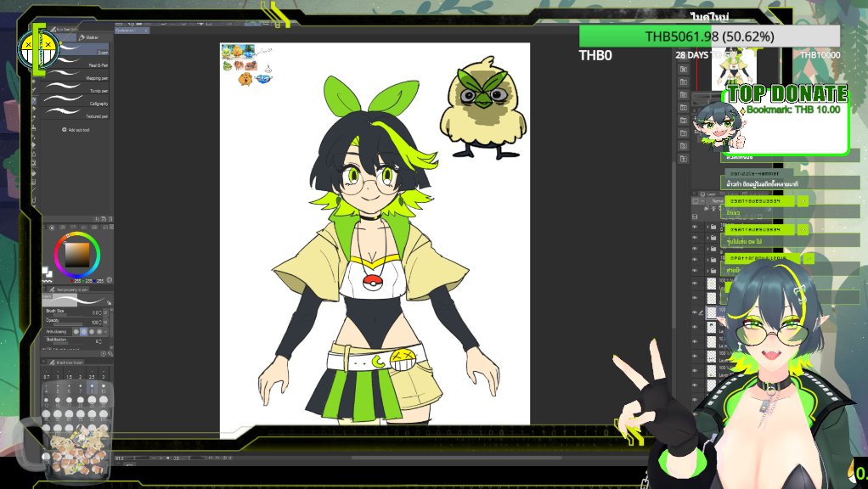Screen dimensions: 868x489
Task: Open Opacity dynamics settings button
Action: point(105,322)
